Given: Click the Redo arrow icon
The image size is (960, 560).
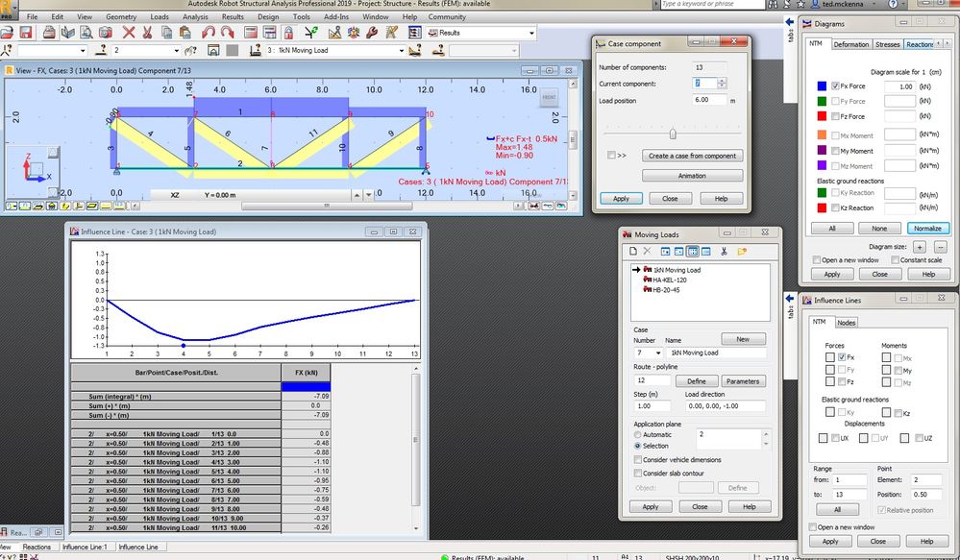Looking at the screenshot, I should [227, 33].
